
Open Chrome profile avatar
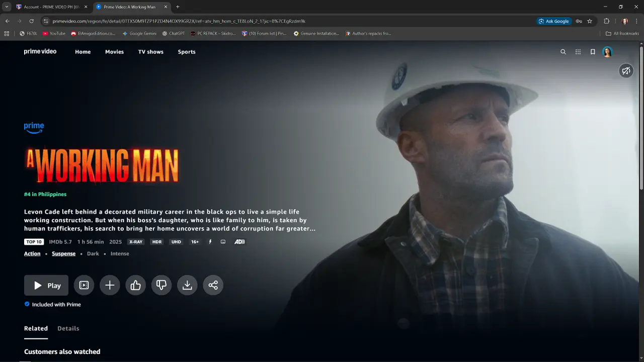[x=624, y=21]
